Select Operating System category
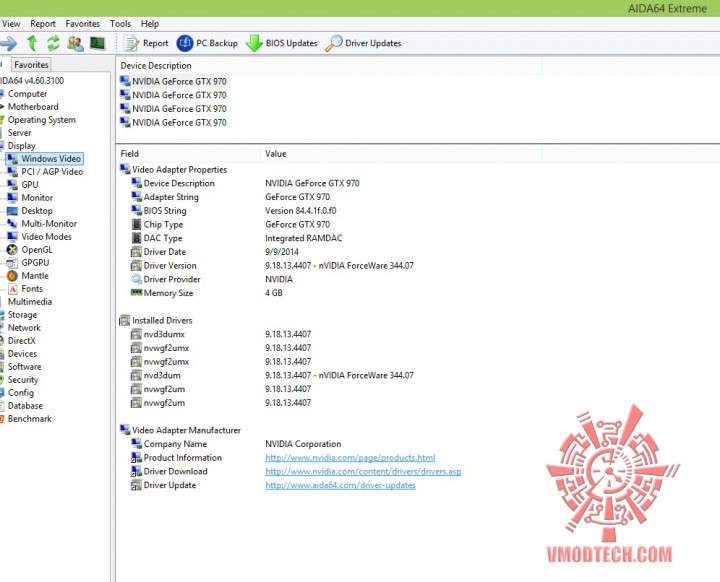The image size is (720, 582). click(41, 119)
